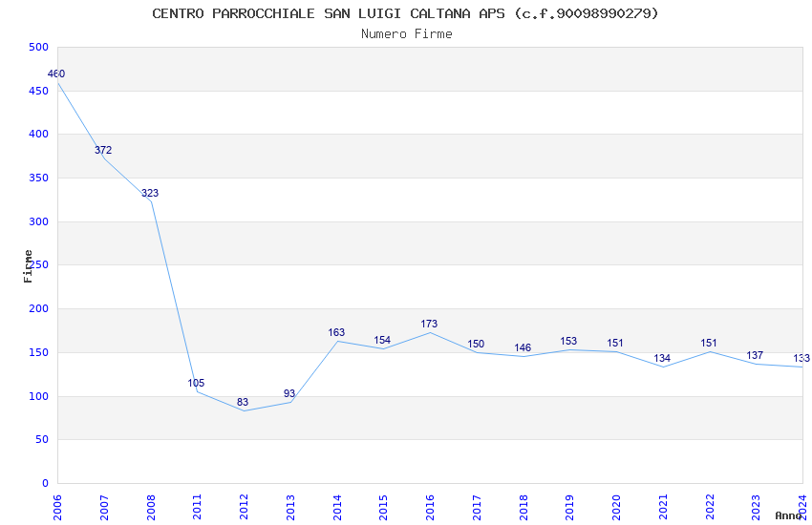The width and height of the screenshot is (812, 525).
Task: Click the x-axis year label 2007
Action: tap(103, 507)
